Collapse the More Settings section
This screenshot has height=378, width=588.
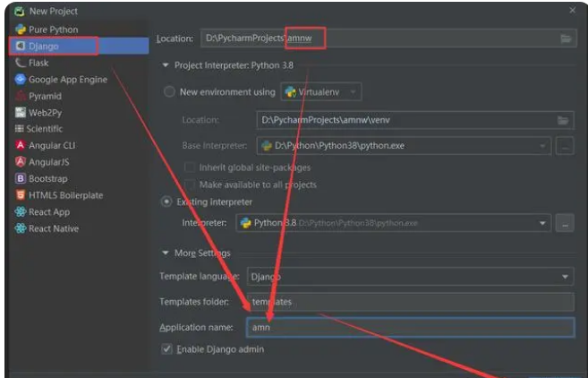[166, 253]
